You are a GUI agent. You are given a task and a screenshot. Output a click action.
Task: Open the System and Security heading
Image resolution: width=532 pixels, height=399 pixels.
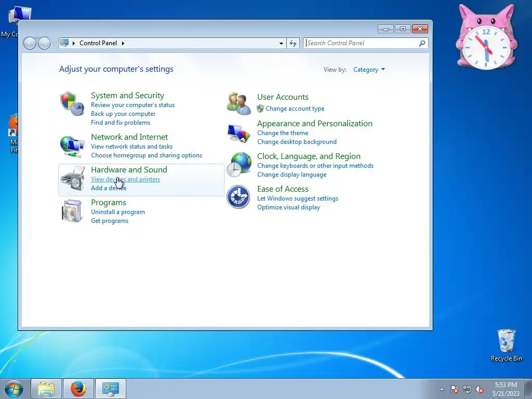[x=127, y=96]
